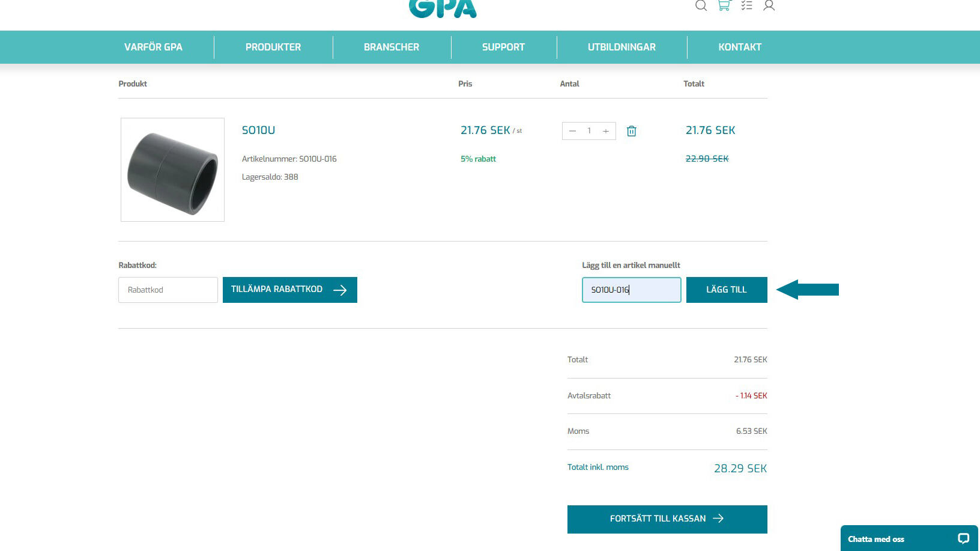Decrease quantity with minus button

(572, 131)
